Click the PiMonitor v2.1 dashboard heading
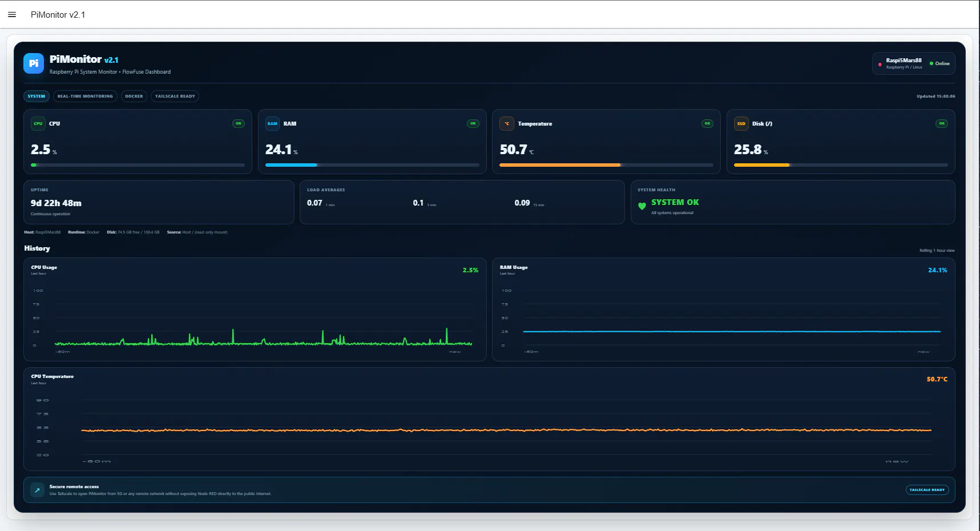Viewport: 980px width, 531px height. (x=84, y=59)
